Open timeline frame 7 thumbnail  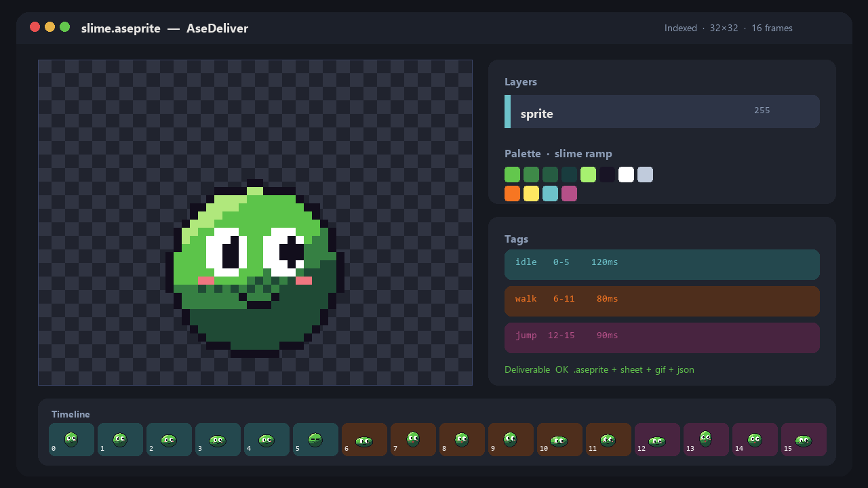[413, 440]
